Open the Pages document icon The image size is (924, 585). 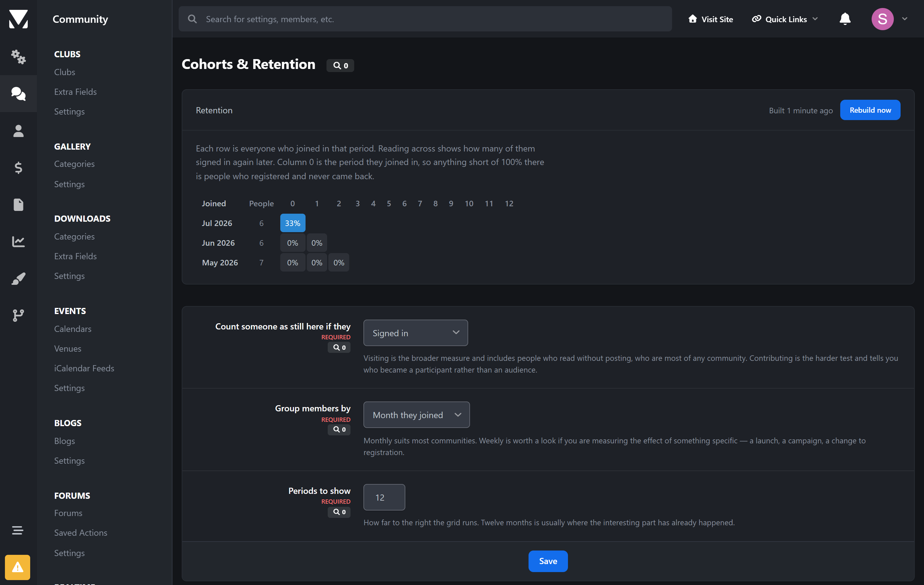(18, 204)
